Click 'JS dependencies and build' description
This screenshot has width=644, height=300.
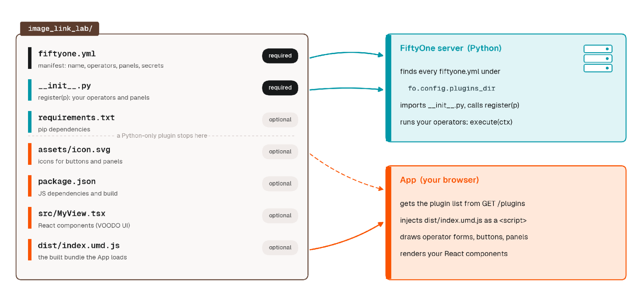coord(78,193)
